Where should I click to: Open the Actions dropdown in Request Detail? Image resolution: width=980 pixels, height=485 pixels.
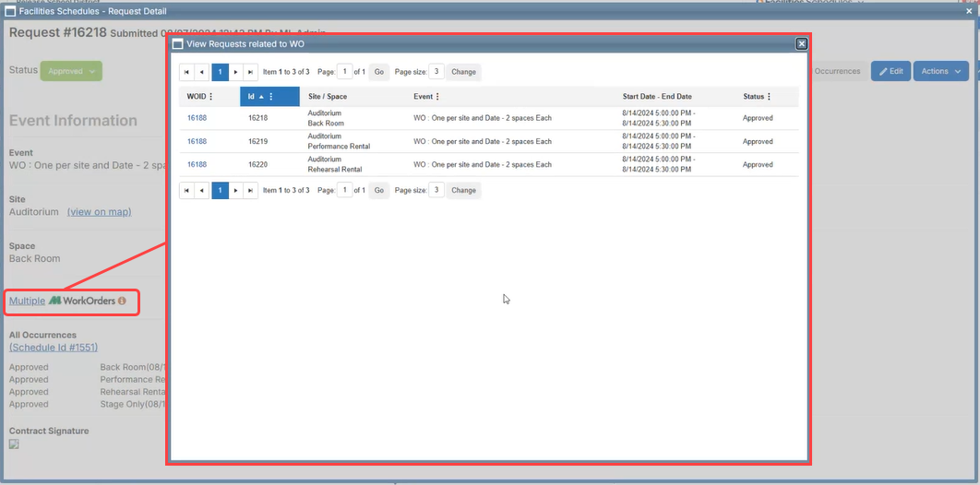(940, 71)
